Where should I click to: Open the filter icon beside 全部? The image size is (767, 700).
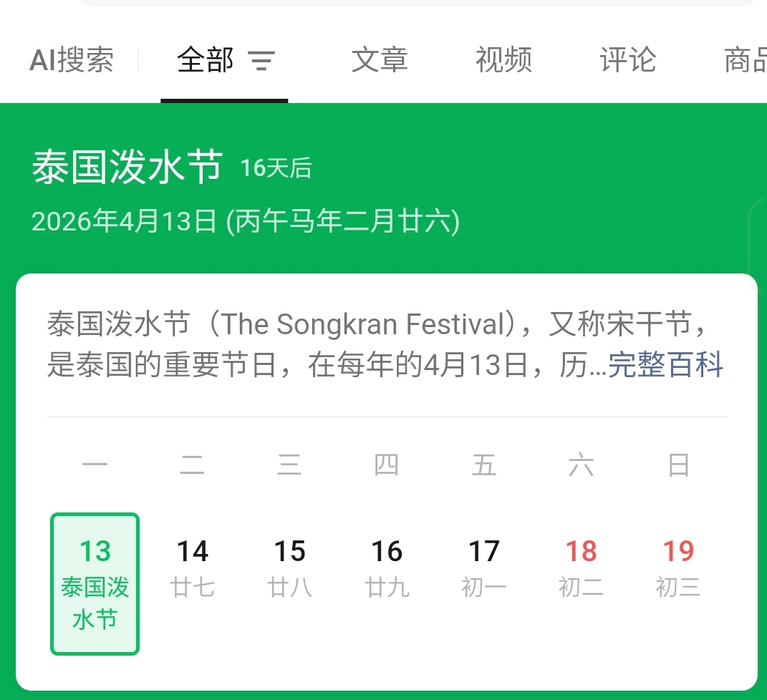click(x=261, y=61)
